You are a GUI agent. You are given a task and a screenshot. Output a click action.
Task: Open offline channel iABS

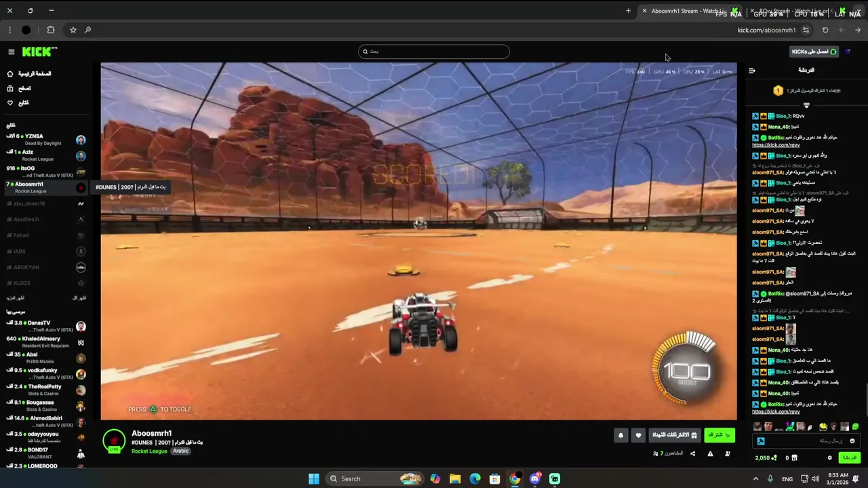pos(45,251)
